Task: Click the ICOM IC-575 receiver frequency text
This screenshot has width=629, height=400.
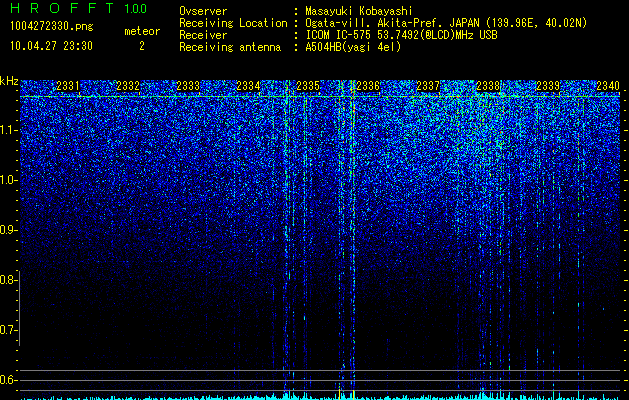Action: click(401, 35)
